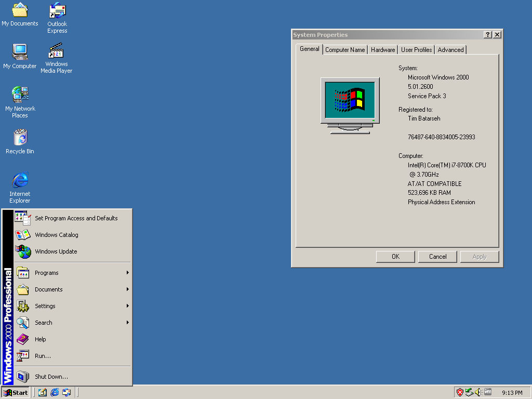The width and height of the screenshot is (532, 399).
Task: Click the 'Tim Batarseh' registered name
Action: [424, 118]
